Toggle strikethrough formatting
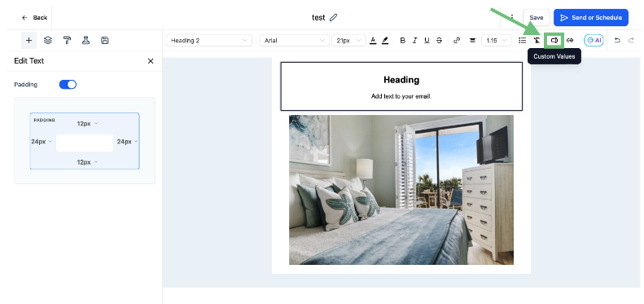The width and height of the screenshot is (644, 304). click(x=439, y=40)
